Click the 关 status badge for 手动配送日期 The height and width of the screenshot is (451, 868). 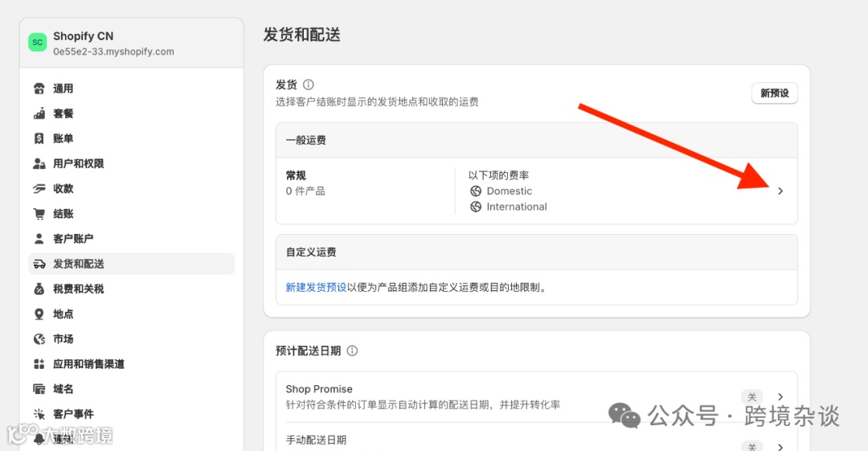point(751,446)
